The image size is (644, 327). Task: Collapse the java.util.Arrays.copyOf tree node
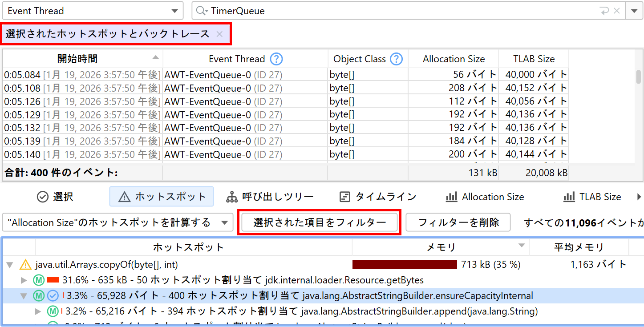pyautogui.click(x=10, y=265)
